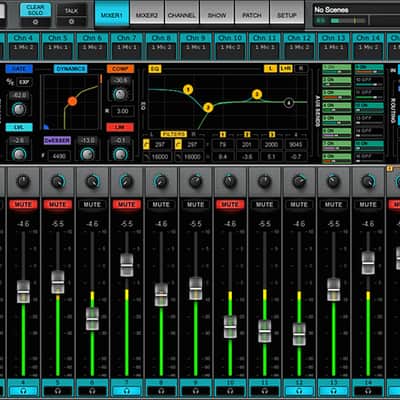Click the compressor threshold knob below -30.5
This screenshot has width=400, height=400.
pyautogui.click(x=120, y=94)
